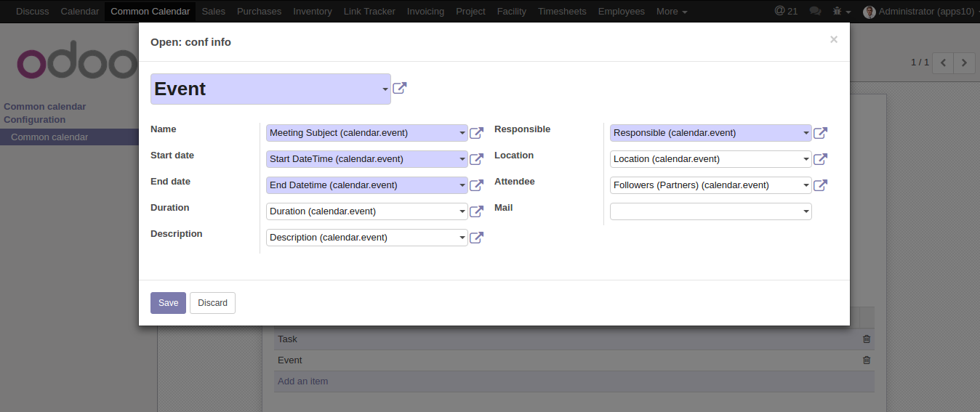This screenshot has width=980, height=412.
Task: Go to next record arrow
Action: [964, 62]
